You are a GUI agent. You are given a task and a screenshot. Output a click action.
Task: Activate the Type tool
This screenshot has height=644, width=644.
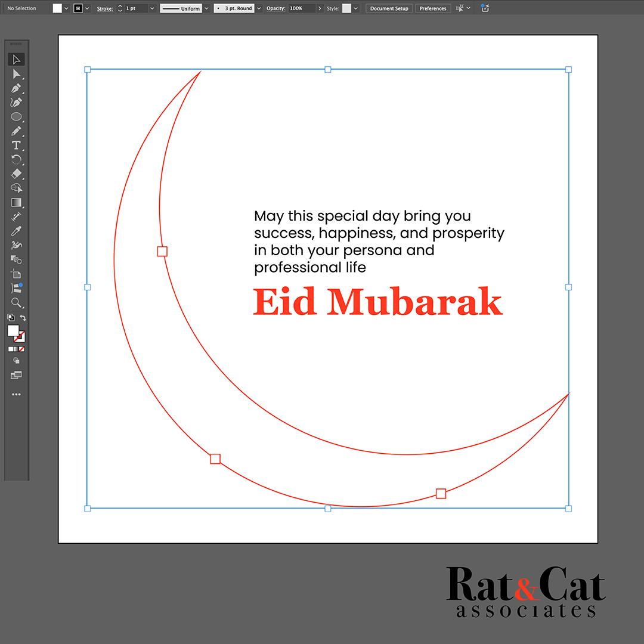(16, 145)
